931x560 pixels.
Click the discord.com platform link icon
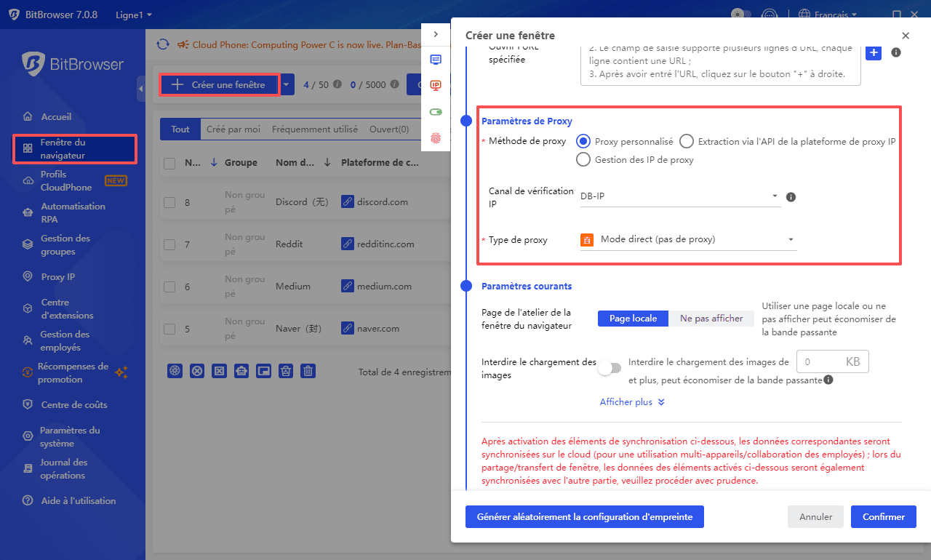click(x=348, y=202)
